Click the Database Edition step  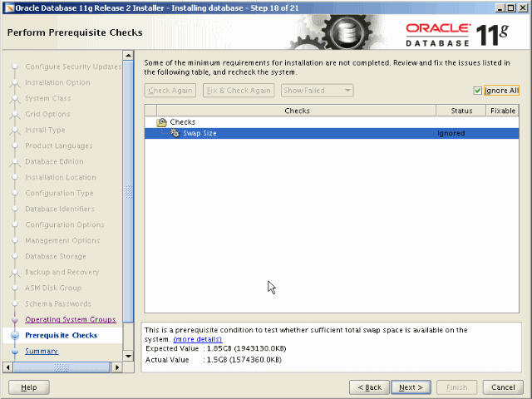(54, 161)
